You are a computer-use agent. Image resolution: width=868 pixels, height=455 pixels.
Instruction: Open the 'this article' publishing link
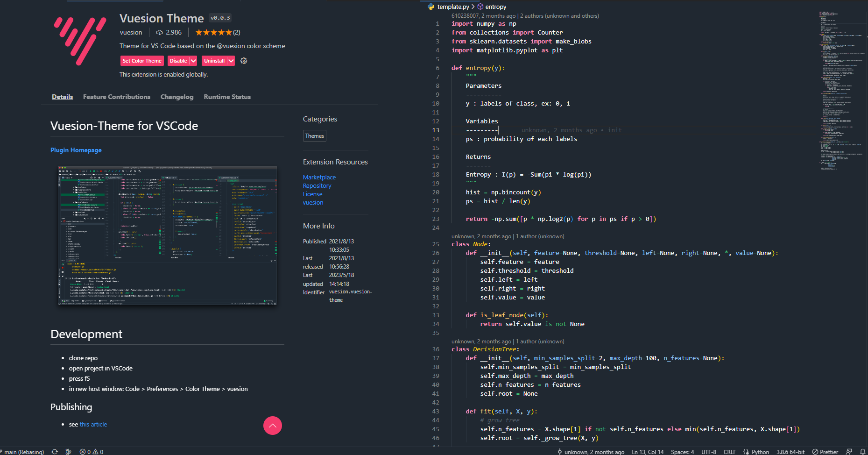[93, 424]
